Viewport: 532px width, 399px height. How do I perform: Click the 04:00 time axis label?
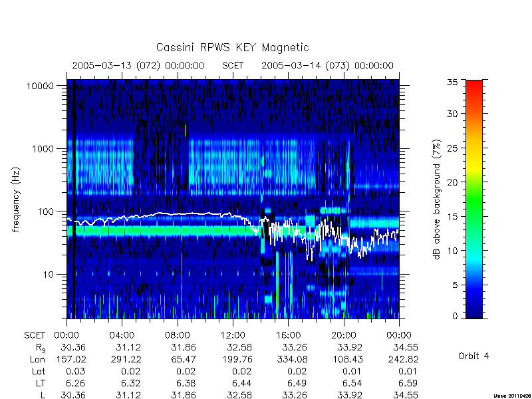[122, 336]
